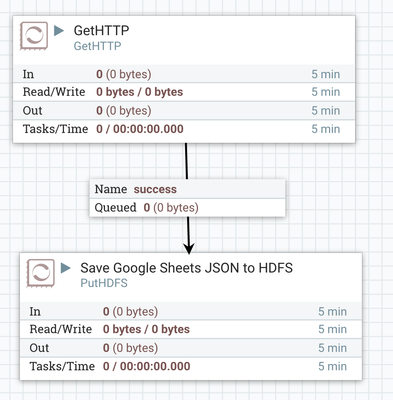The image size is (393, 400).
Task: Click the GetHTTP running status play icon
Action: tap(59, 31)
